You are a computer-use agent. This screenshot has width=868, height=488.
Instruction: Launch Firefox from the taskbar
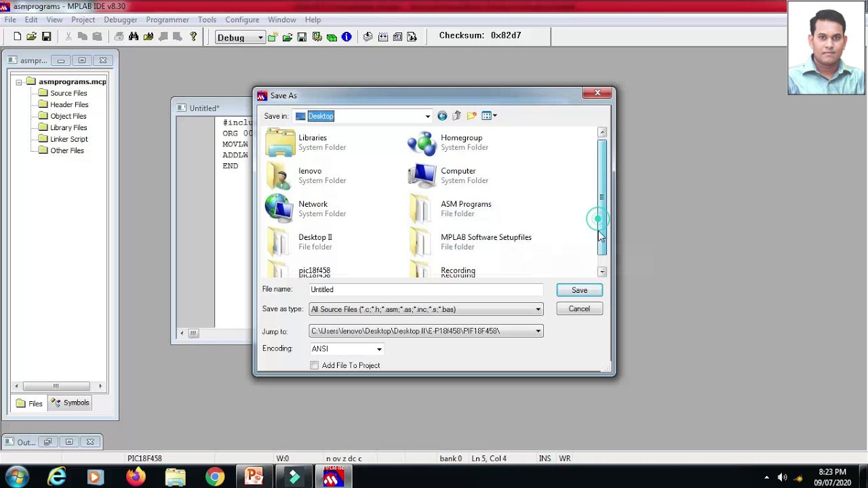[x=135, y=476]
